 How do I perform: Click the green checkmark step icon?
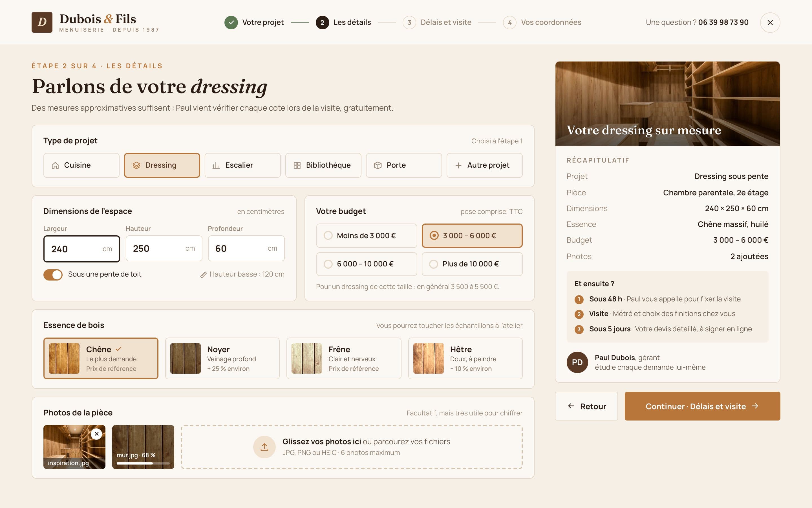pyautogui.click(x=231, y=23)
